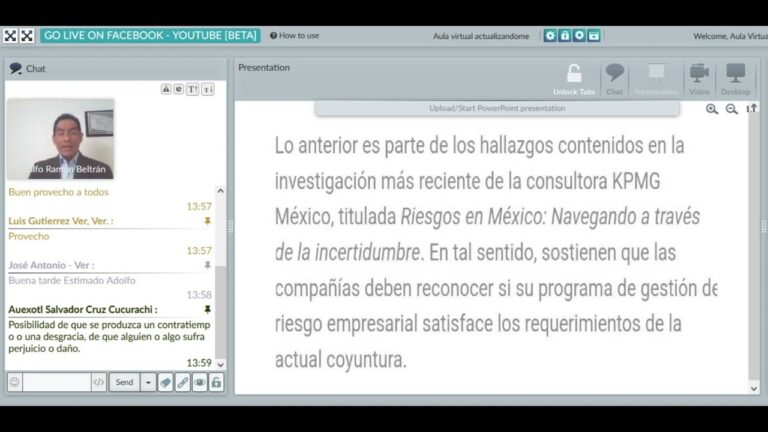Click the first fullscreen arrows icon
This screenshot has height=432, width=768.
[10, 35]
